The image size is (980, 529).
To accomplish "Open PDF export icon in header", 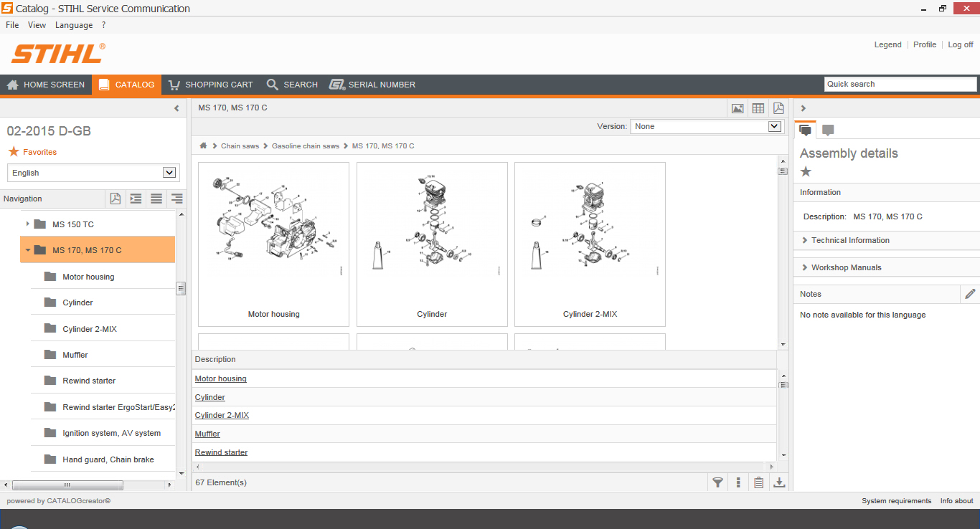I will coord(778,108).
